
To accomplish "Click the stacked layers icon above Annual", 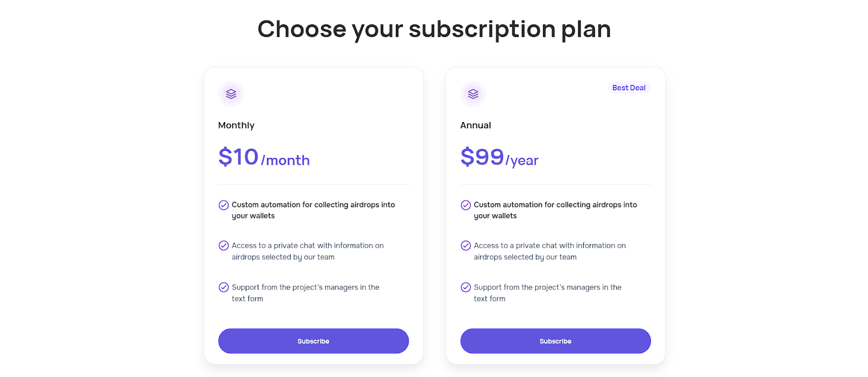I will 473,94.
